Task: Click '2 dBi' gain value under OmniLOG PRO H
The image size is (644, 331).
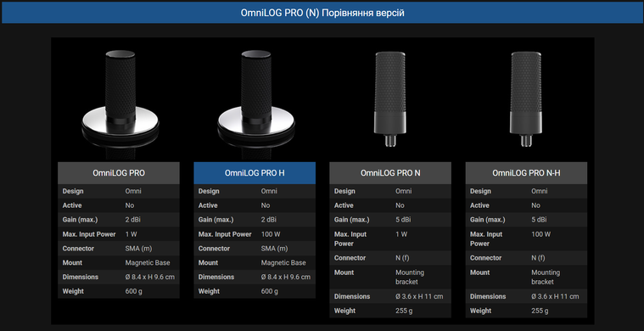Action: [269, 220]
